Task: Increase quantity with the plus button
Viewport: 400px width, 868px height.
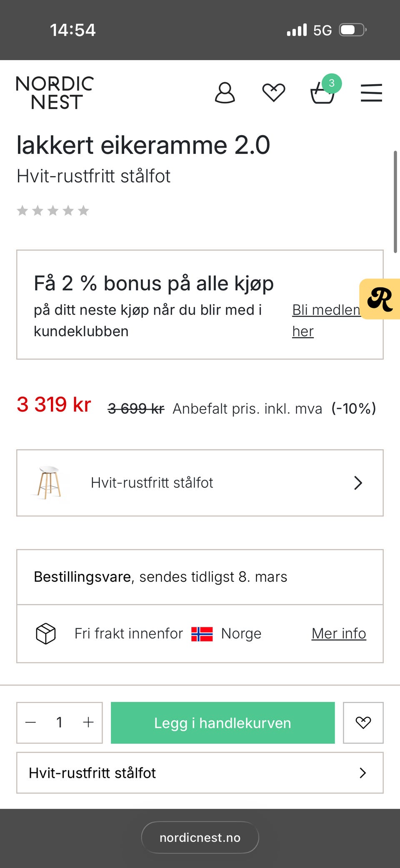Action: coord(88,722)
